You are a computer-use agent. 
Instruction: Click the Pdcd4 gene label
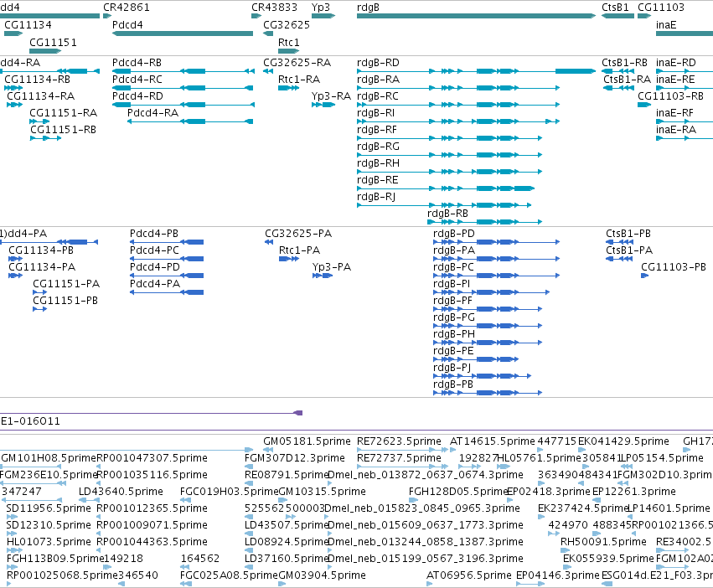(127, 25)
